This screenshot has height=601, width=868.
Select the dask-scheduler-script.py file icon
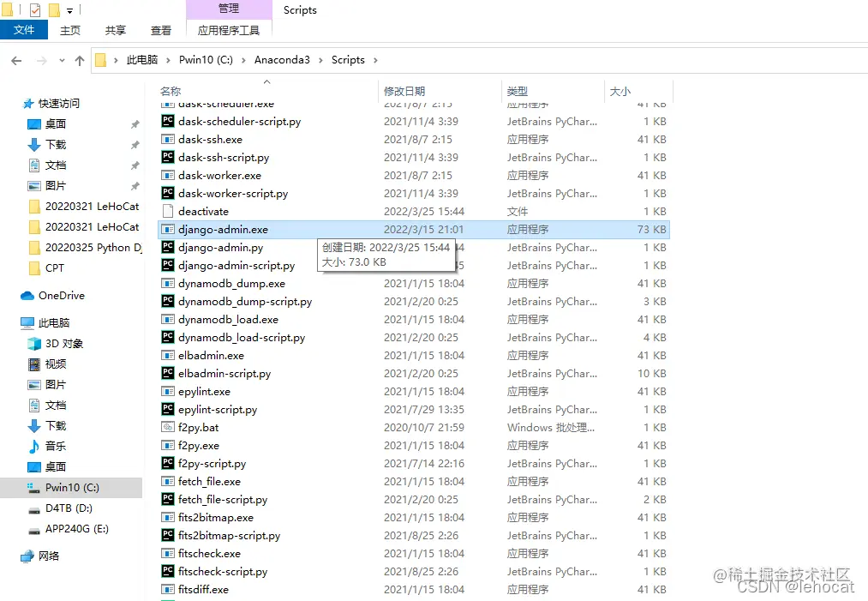[x=168, y=121]
